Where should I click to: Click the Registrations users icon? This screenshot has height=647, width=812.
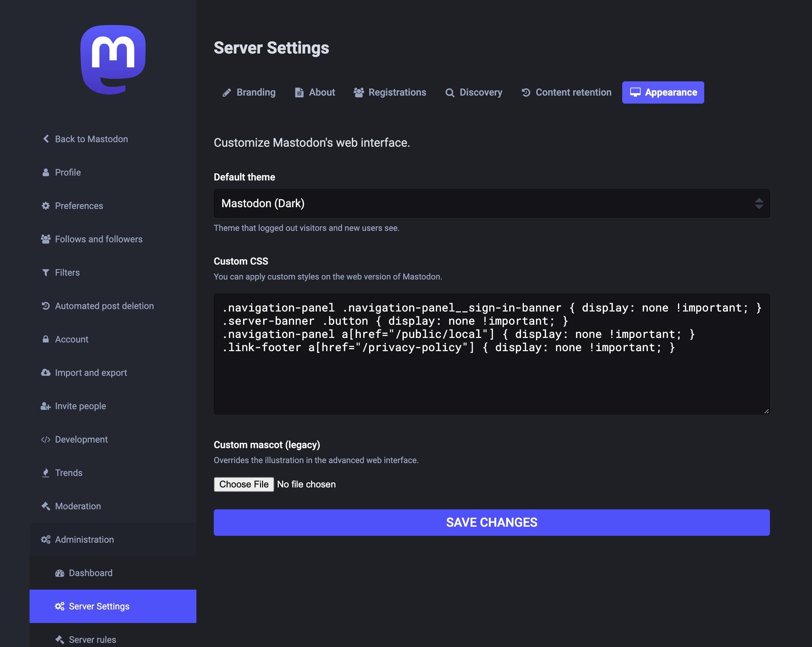click(358, 92)
